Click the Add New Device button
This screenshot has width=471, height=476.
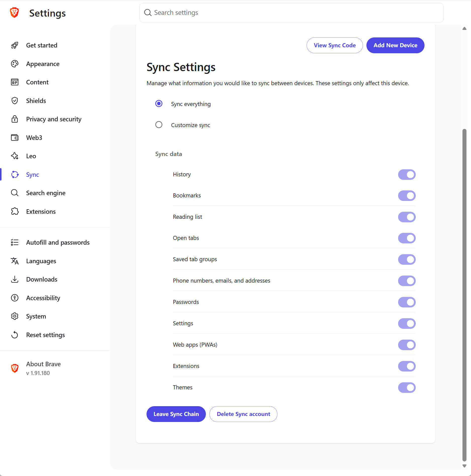click(x=395, y=45)
